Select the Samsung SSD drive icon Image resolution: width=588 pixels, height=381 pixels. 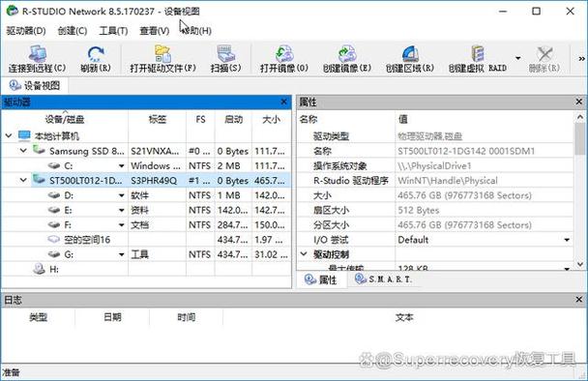coord(39,150)
